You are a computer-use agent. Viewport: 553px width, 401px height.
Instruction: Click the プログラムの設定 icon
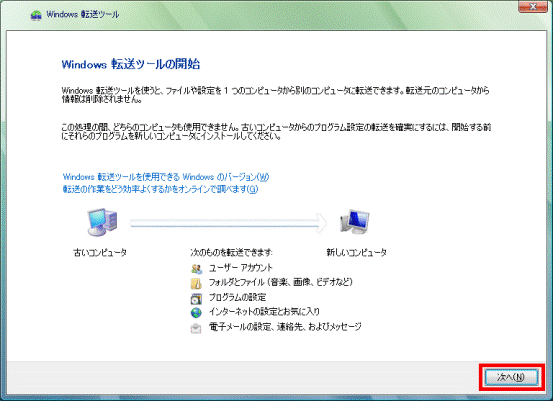pyautogui.click(x=196, y=298)
